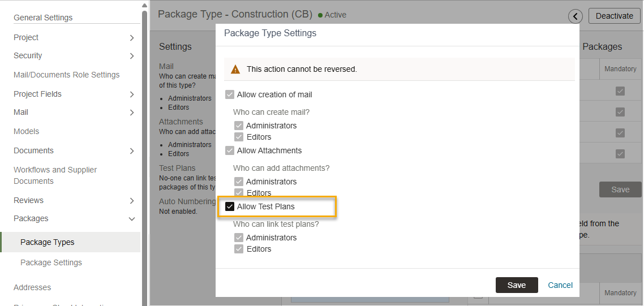
Task: Check Administrators under Who can link test plans
Action: point(239,238)
